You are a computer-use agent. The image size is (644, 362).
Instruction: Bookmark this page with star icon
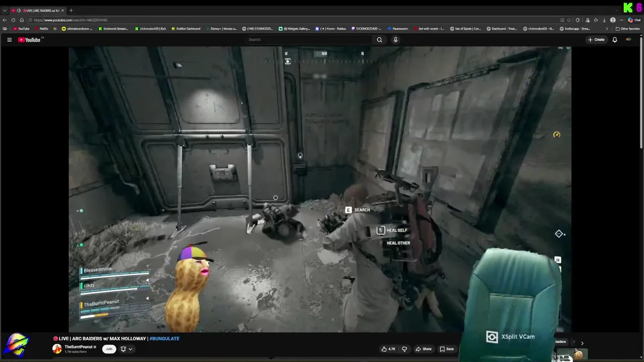[x=569, y=20]
